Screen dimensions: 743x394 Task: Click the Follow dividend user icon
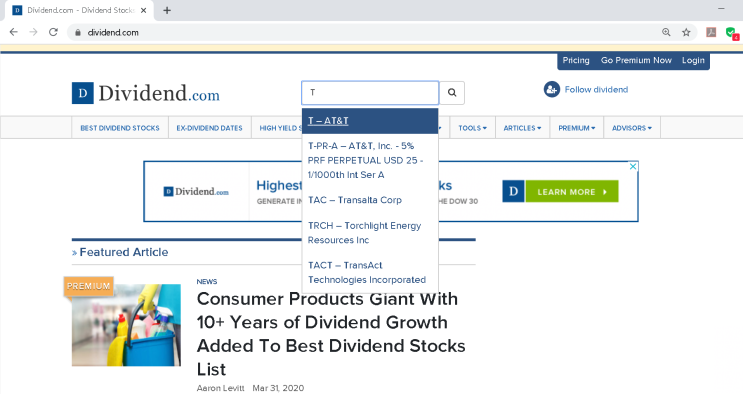pos(552,89)
